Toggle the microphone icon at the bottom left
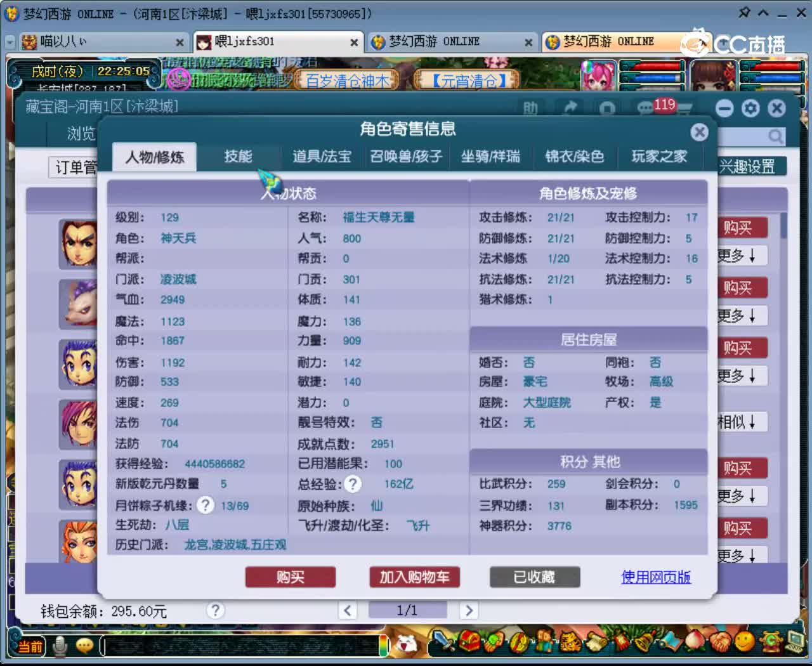The width and height of the screenshot is (812, 666). pyautogui.click(x=60, y=644)
